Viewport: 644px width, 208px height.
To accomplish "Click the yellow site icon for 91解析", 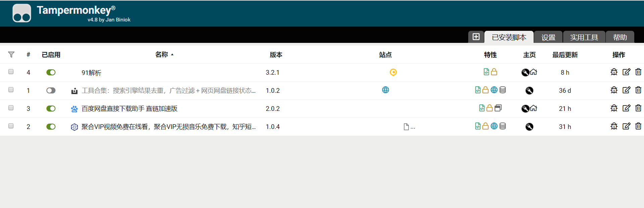I will click(x=393, y=72).
